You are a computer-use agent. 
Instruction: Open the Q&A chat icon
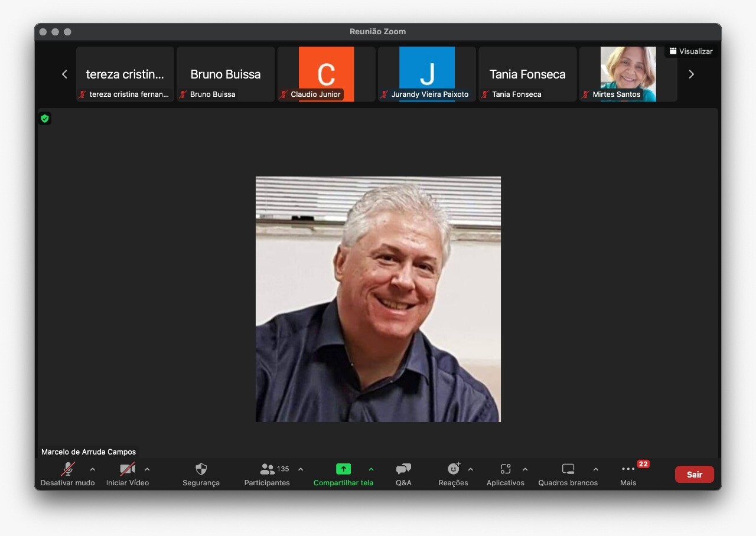pyautogui.click(x=403, y=469)
